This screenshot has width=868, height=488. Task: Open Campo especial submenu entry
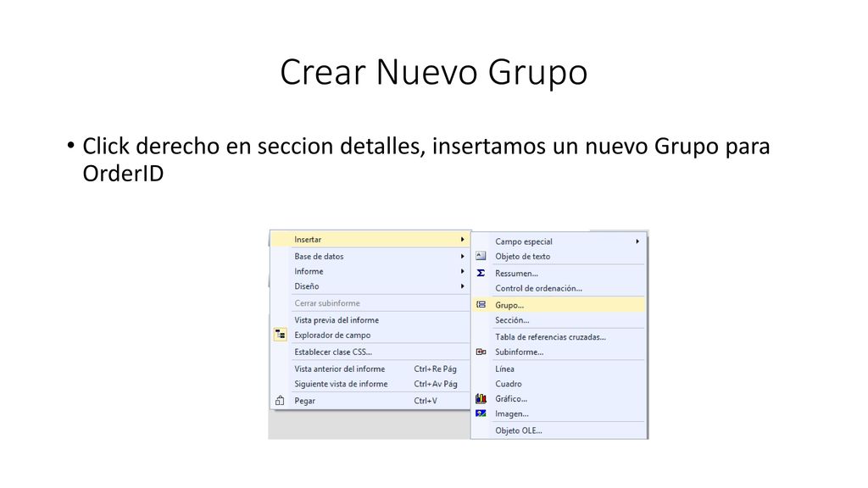(x=559, y=241)
